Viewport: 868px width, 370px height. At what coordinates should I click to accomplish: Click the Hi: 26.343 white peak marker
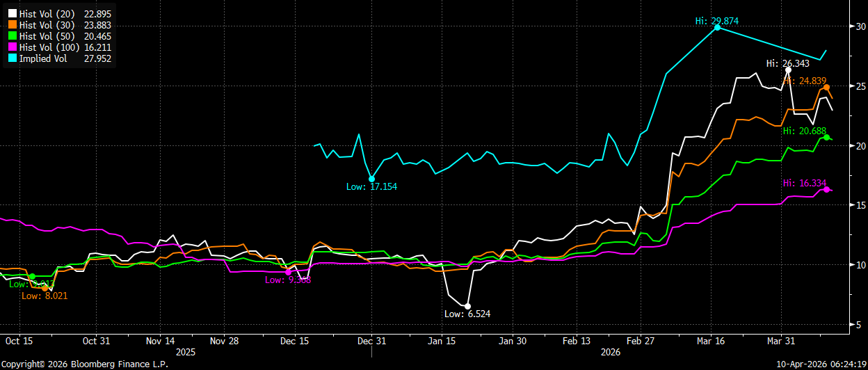point(788,70)
